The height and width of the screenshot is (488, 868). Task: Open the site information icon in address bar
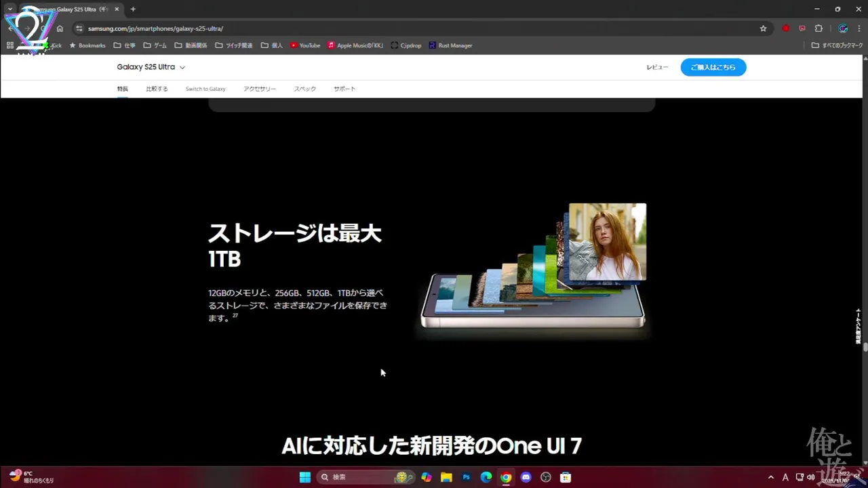(x=79, y=28)
